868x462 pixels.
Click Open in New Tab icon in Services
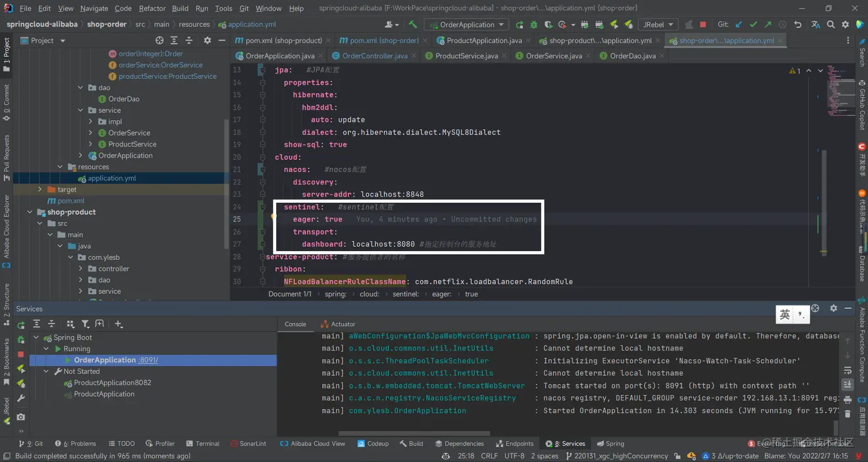click(x=100, y=324)
